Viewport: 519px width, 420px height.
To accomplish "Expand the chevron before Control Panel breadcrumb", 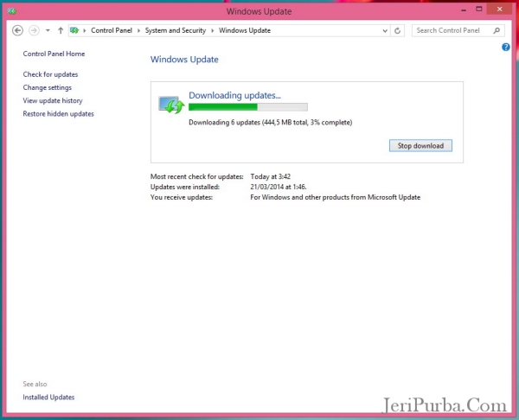I will (x=85, y=30).
